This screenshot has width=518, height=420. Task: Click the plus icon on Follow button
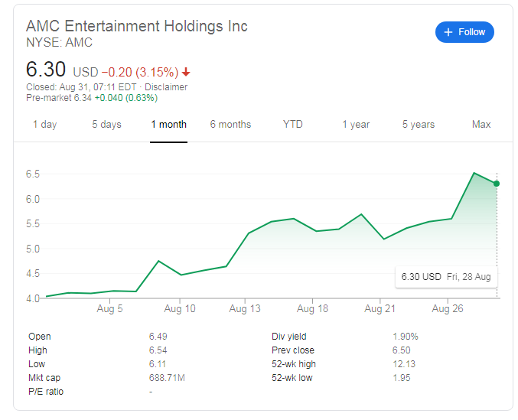(448, 32)
